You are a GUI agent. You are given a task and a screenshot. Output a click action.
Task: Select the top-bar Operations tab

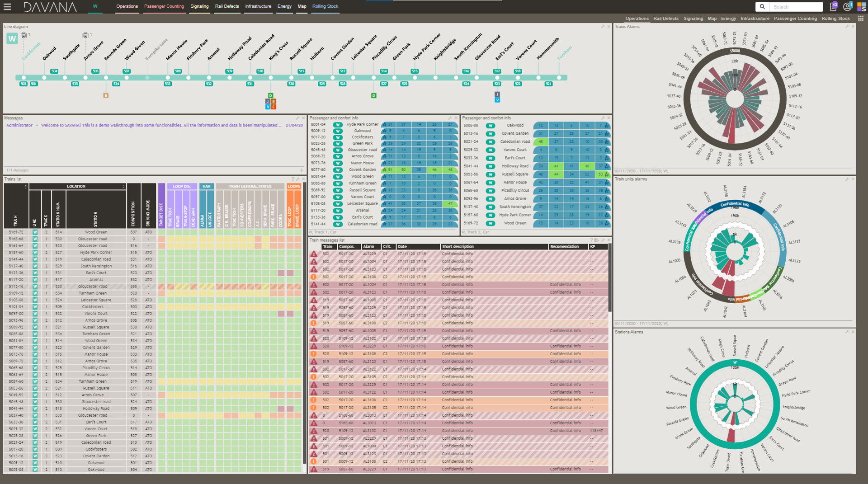click(x=127, y=6)
